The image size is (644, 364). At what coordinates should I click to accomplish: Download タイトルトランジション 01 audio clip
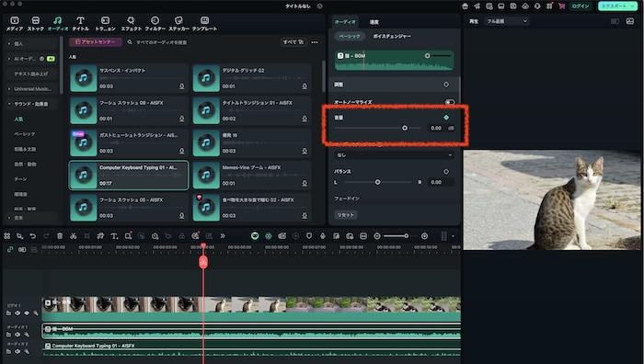point(305,119)
